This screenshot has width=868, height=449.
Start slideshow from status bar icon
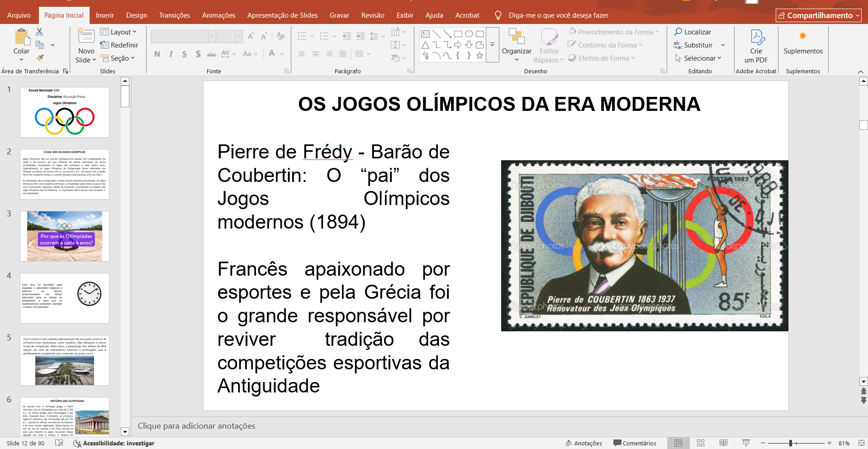[746, 443]
